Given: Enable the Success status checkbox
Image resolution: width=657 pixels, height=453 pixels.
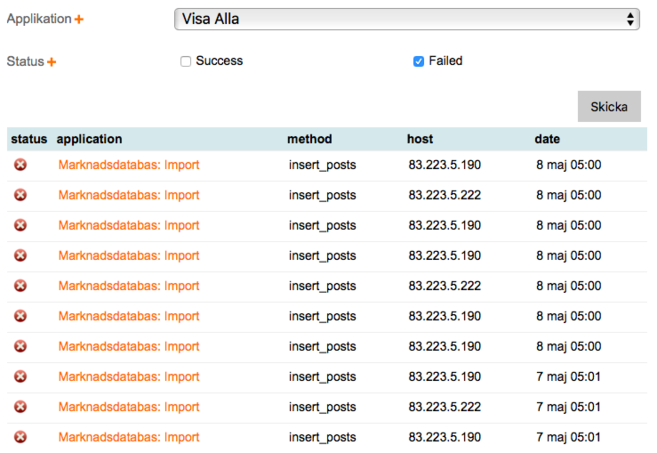Looking at the screenshot, I should tap(185, 61).
